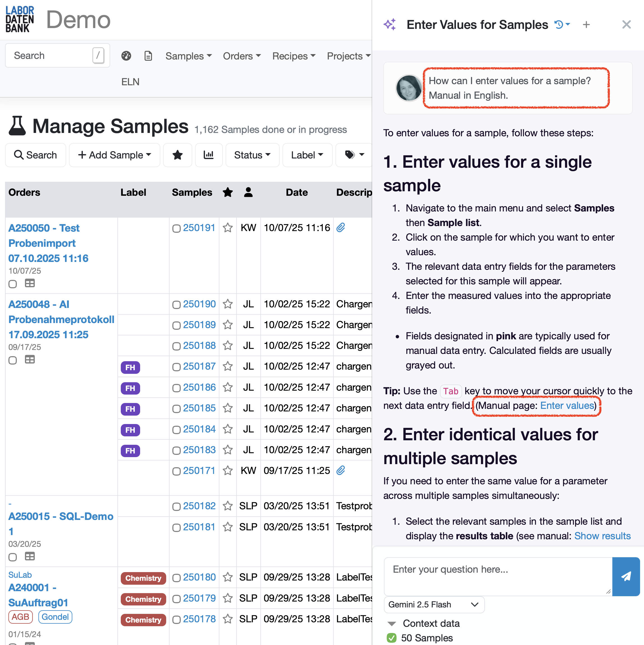Viewport: 644px width, 645px height.
Task: Open the bar chart statistics button
Action: coord(209,155)
